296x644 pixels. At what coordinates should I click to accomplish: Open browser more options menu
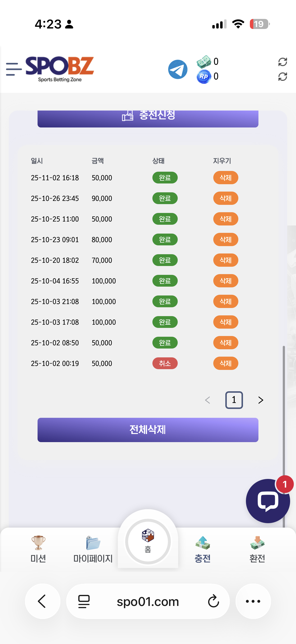coord(253,601)
